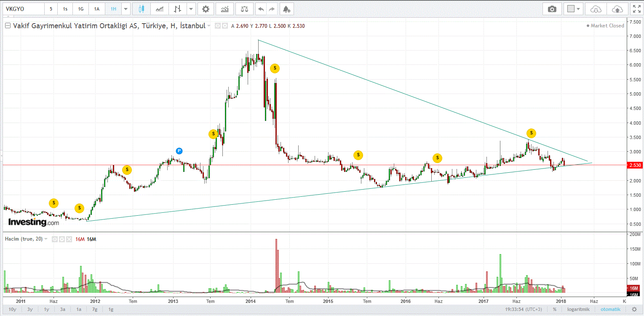Screen dimensions: 644x316
Task: Click the 16M volume label on scale
Action: [634, 288]
